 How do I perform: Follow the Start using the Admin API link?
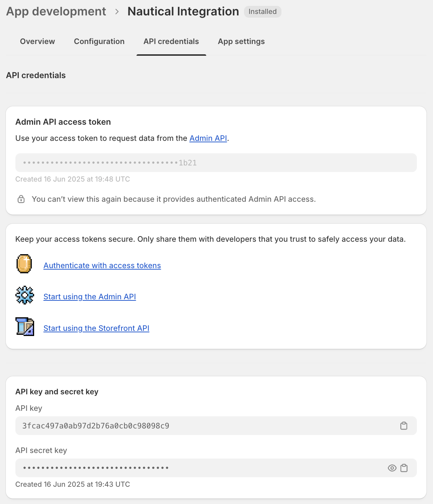pos(90,297)
